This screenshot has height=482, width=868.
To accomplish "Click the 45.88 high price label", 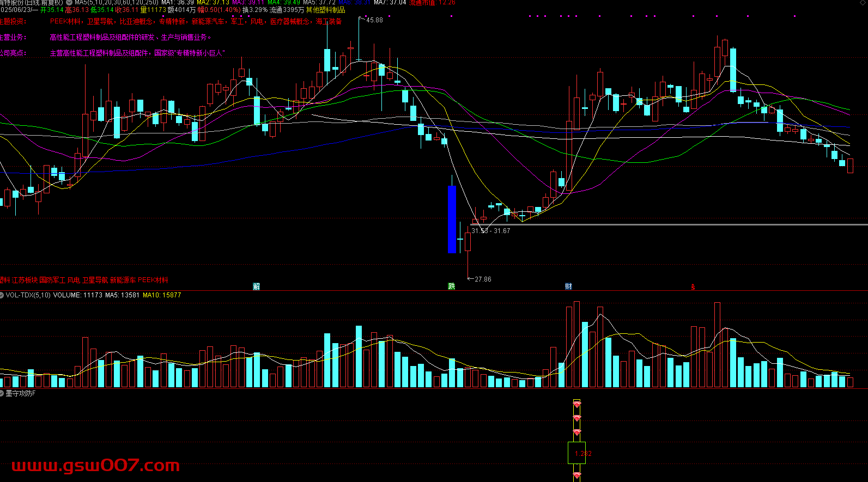I will click(x=374, y=20).
